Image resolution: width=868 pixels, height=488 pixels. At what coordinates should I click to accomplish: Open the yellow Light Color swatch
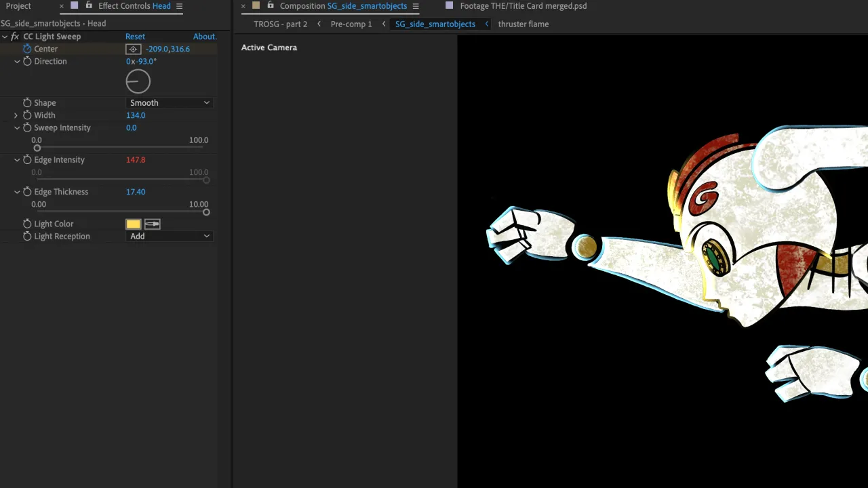coord(133,224)
